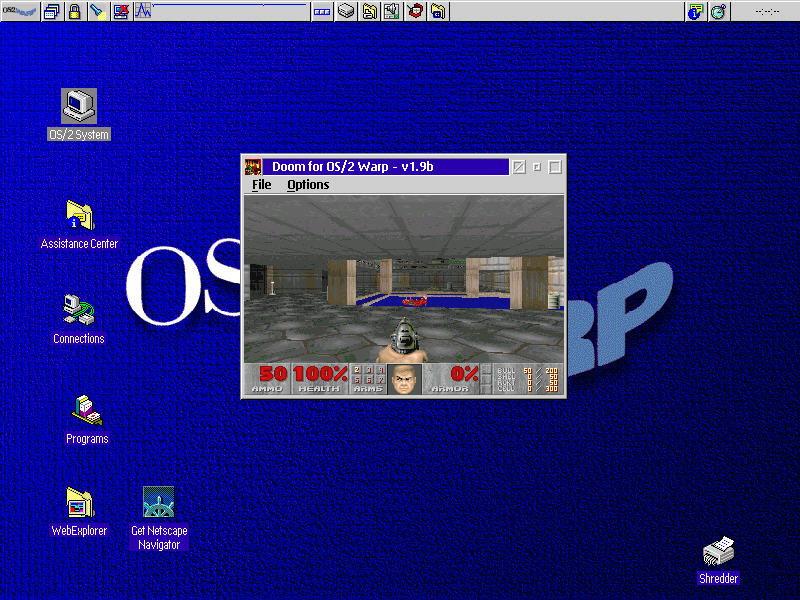Image resolution: width=800 pixels, height=600 pixels.
Task: Click the small minimize button on Doom window
Action: [x=537, y=167]
